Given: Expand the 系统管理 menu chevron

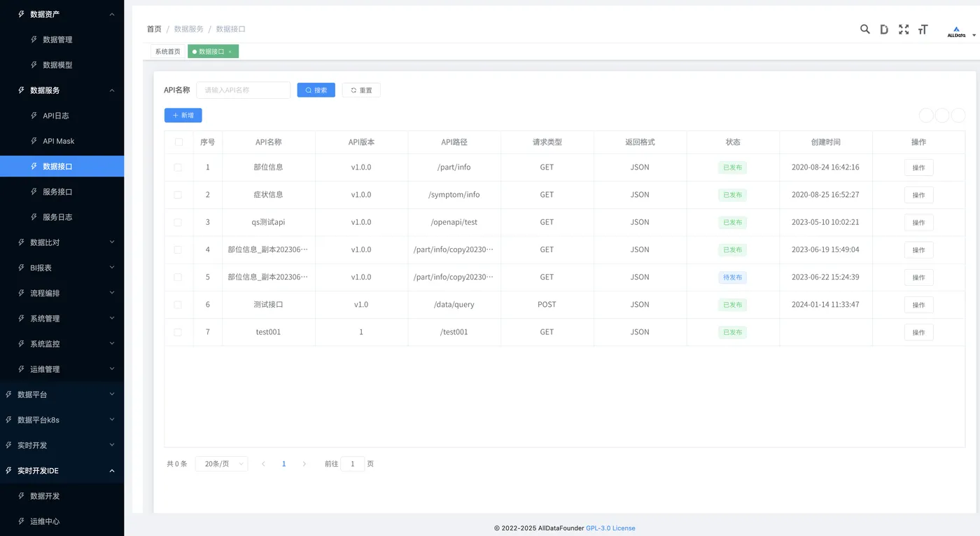Looking at the screenshot, I should [x=112, y=318].
